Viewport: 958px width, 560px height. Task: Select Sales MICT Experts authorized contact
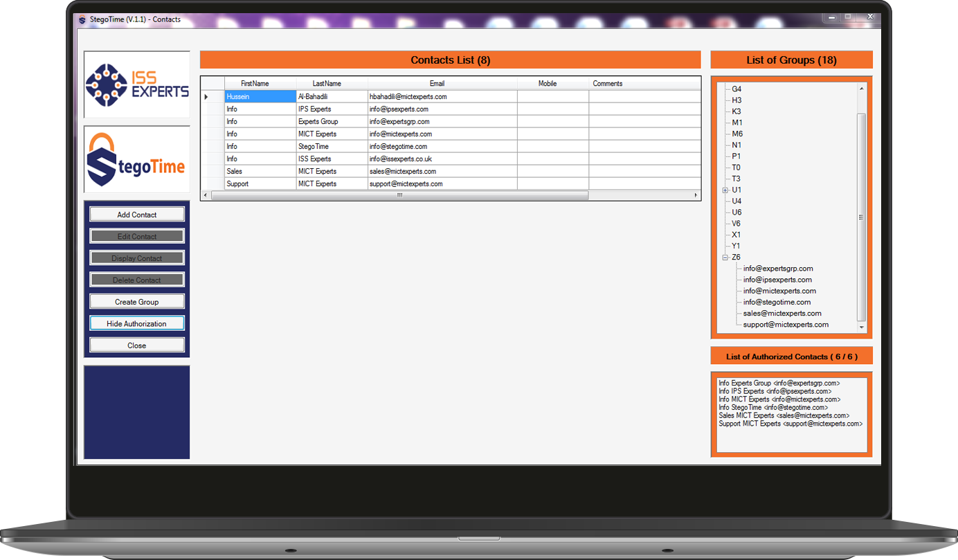pos(784,416)
